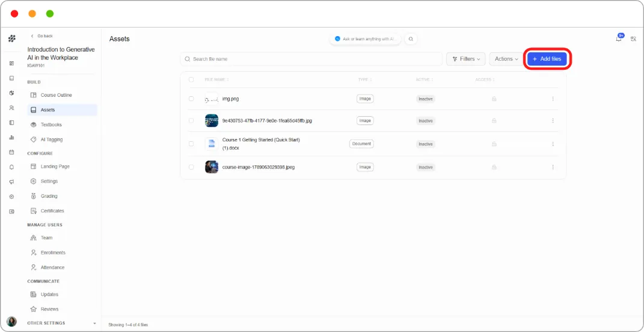Open Team under Manage Users

coord(62,238)
